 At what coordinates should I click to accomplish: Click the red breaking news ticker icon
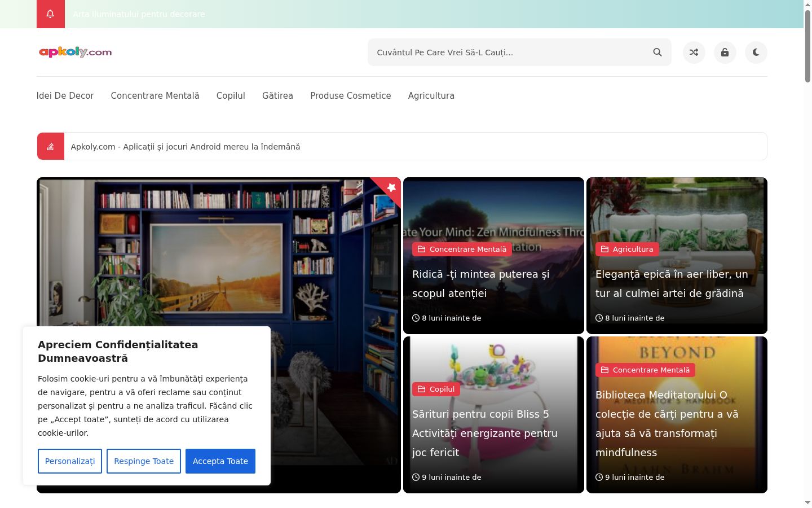point(51,147)
